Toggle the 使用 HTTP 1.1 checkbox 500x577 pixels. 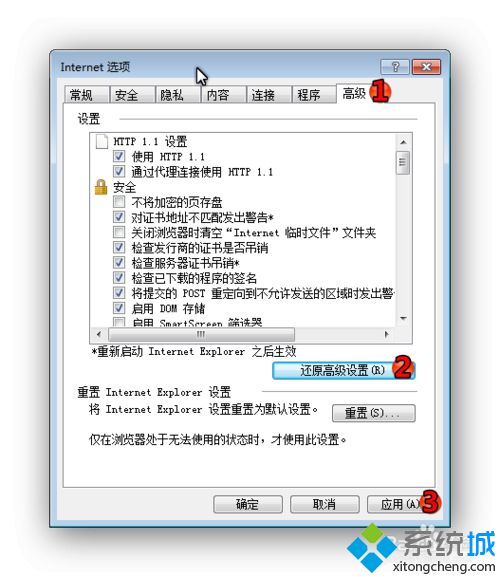pos(119,156)
